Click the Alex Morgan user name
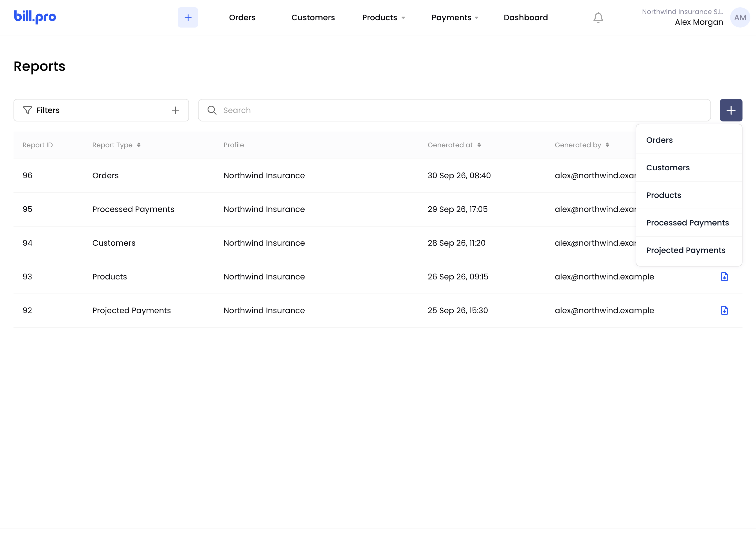The width and height of the screenshot is (756, 533). pos(699,22)
